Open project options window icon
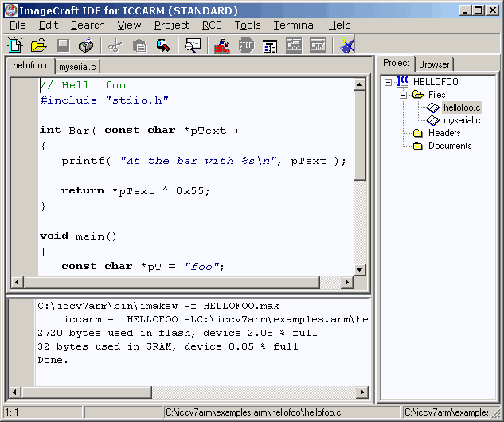 [x=270, y=46]
